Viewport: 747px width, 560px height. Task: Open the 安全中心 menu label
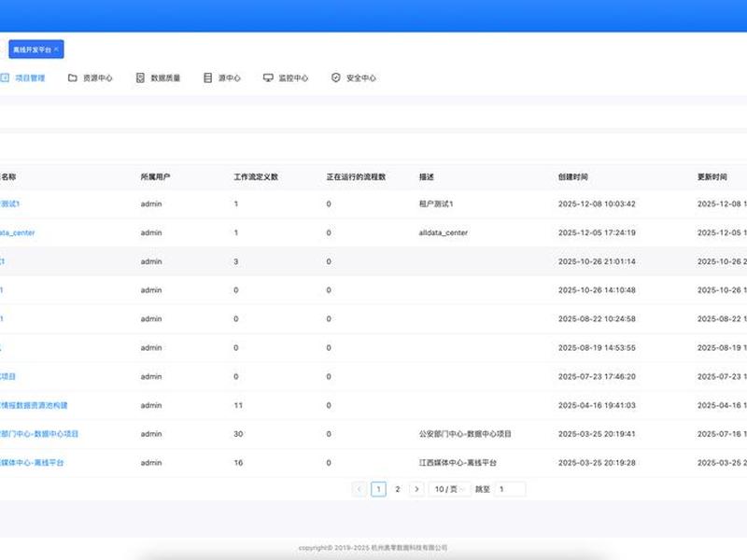point(360,78)
